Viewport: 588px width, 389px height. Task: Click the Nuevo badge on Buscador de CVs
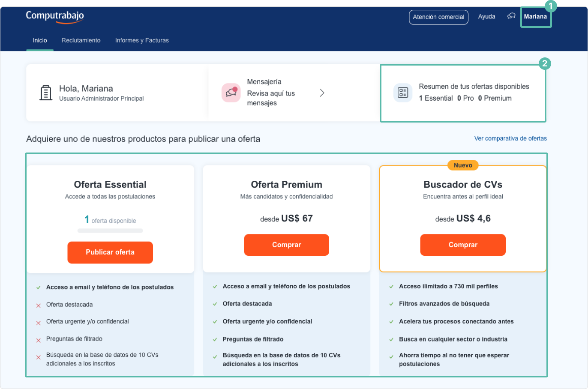point(463,165)
